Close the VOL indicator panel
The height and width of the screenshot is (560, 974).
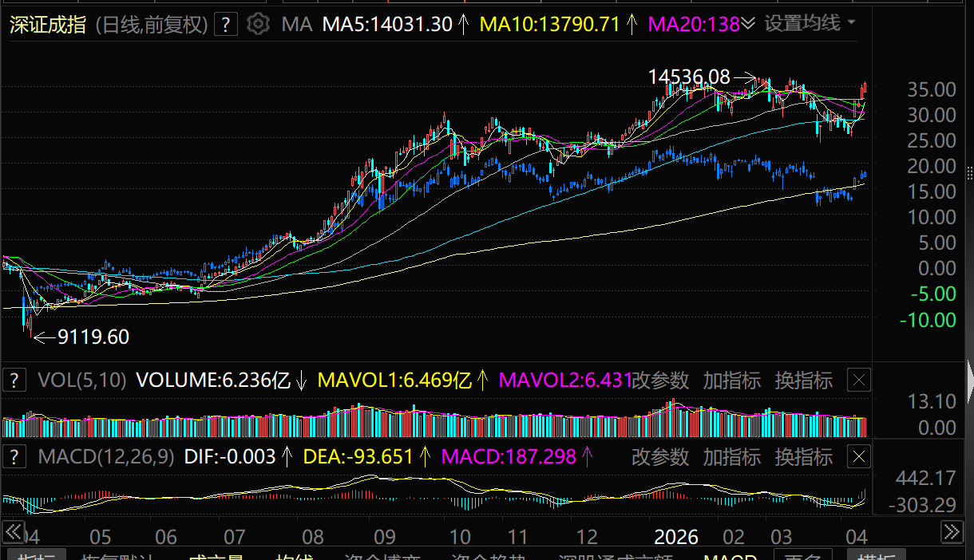coord(859,381)
